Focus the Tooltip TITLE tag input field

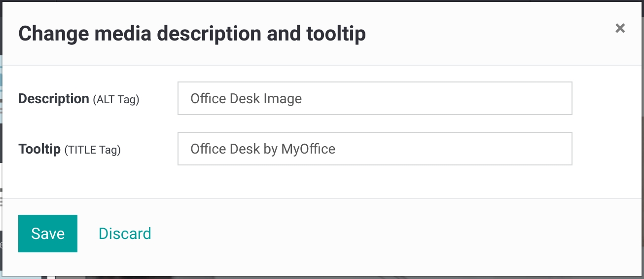(374, 149)
